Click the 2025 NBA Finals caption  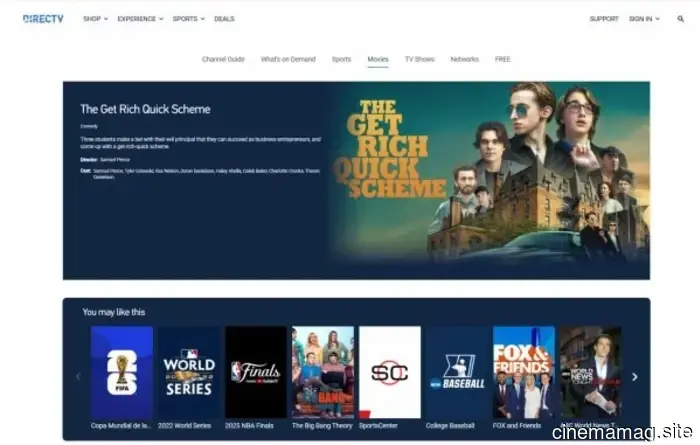(249, 426)
